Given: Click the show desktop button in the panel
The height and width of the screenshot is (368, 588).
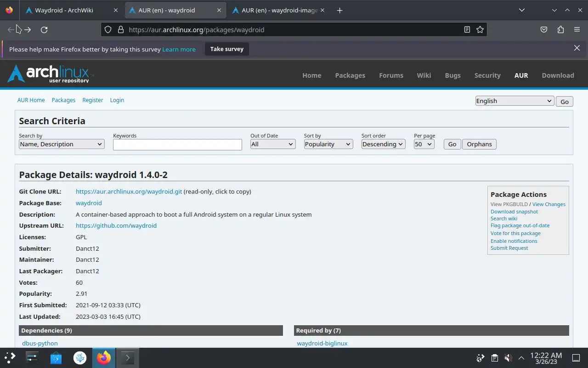Looking at the screenshot, I should (576, 358).
